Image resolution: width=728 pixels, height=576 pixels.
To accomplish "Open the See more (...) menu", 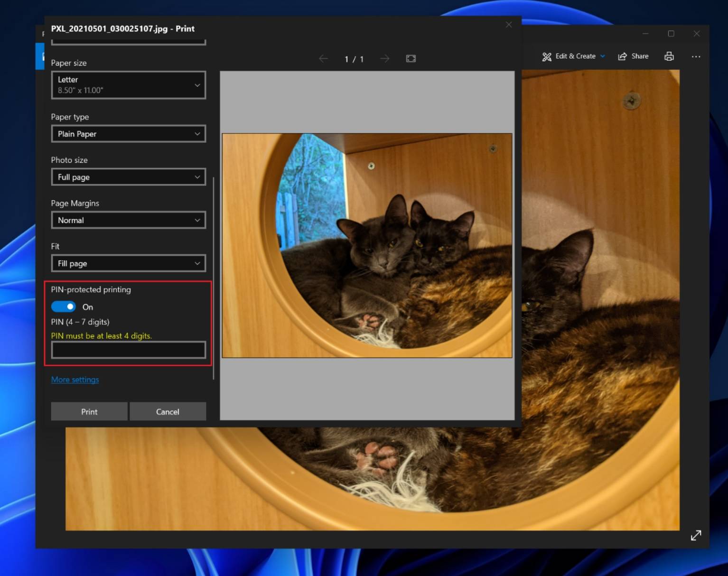I will point(696,56).
